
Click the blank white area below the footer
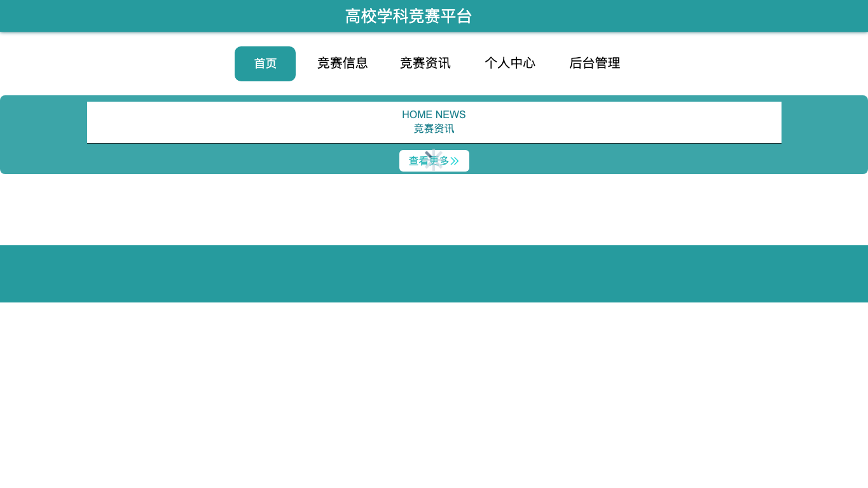pyautogui.click(x=434, y=394)
